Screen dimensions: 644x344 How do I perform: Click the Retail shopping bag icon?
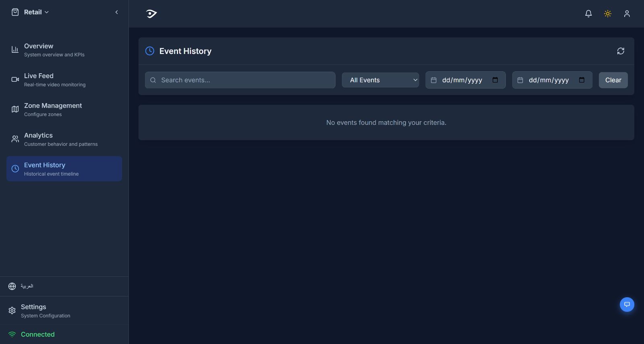click(x=15, y=12)
